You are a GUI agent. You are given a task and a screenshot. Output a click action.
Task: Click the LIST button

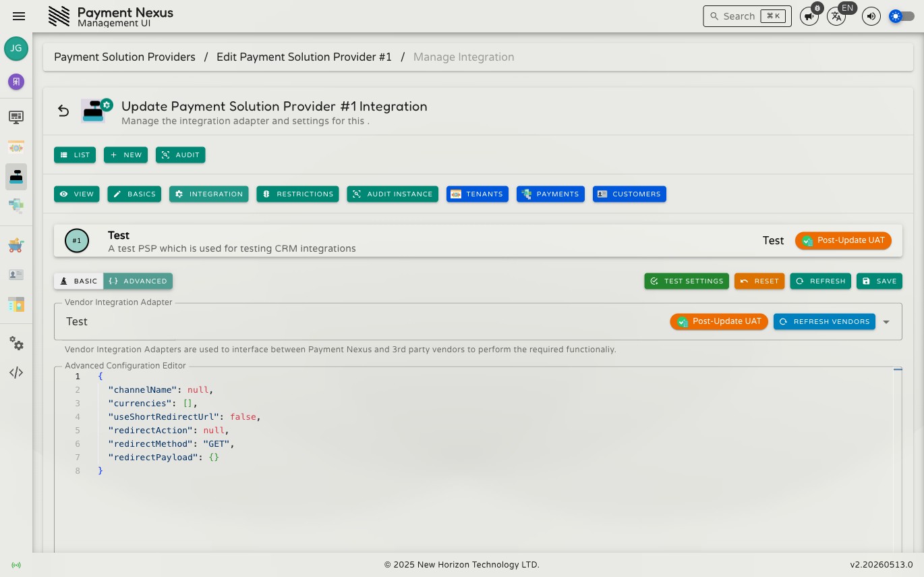[75, 155]
